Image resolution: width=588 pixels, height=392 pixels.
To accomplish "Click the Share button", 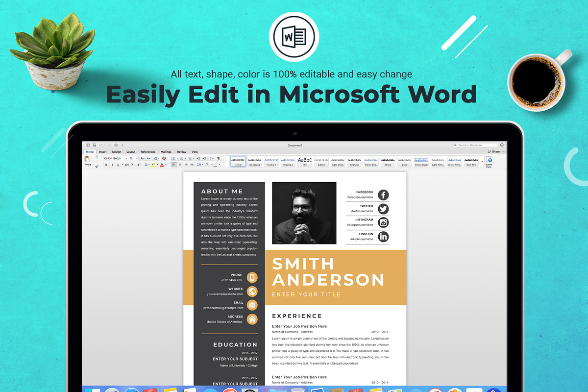I will coord(496,151).
